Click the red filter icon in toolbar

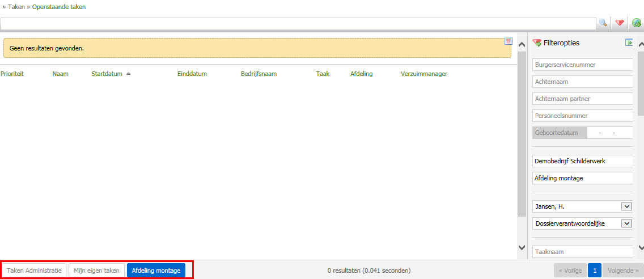pos(620,23)
